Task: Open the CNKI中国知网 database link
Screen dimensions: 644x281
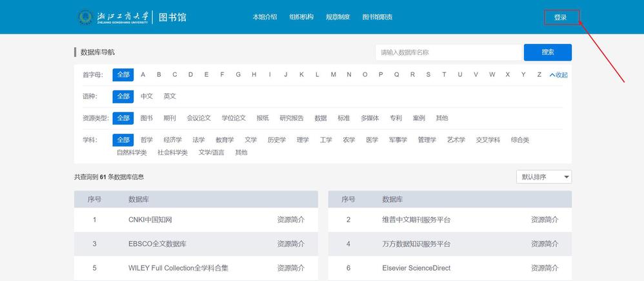Action: (x=150, y=220)
